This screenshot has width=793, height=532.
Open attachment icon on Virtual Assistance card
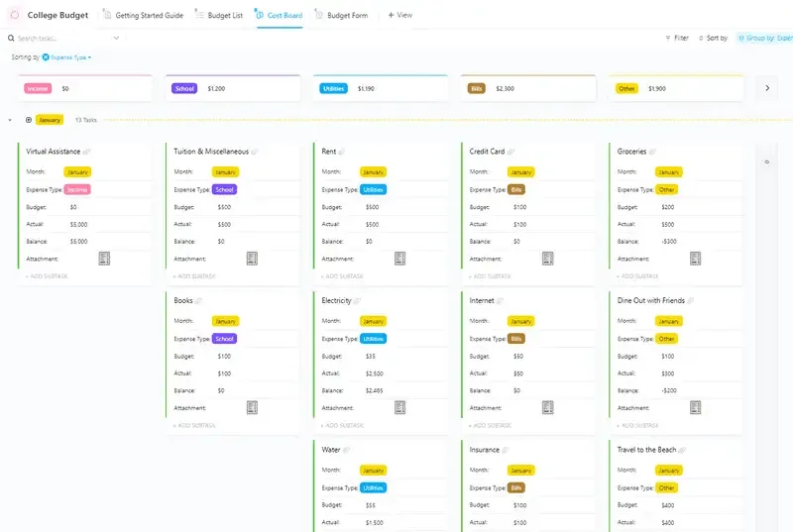coord(104,259)
